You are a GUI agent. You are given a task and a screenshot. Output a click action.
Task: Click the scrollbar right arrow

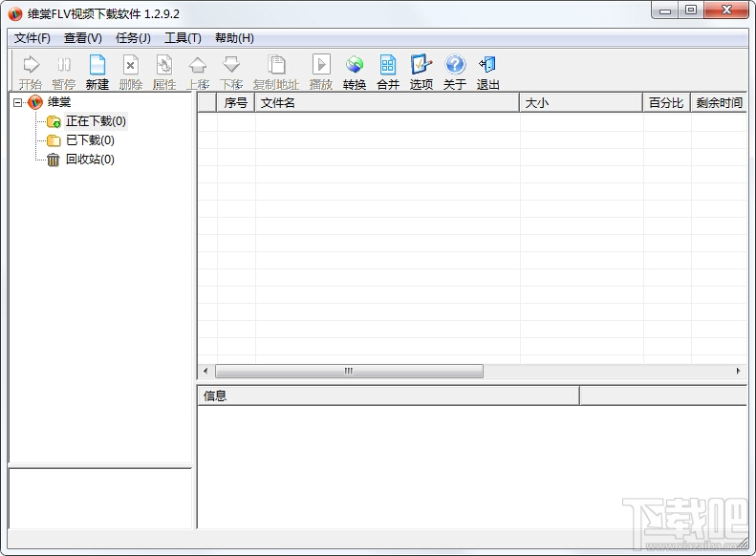pos(738,371)
